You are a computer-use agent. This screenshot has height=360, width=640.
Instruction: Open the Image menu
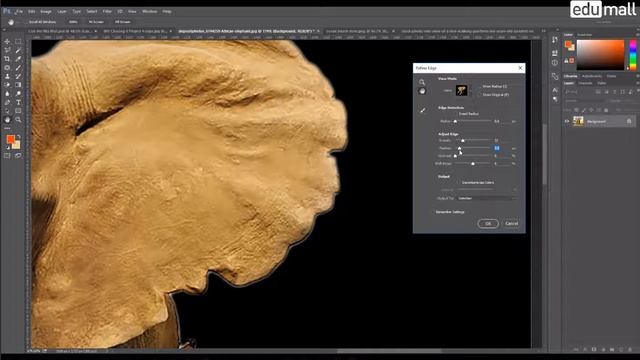tap(46, 11)
